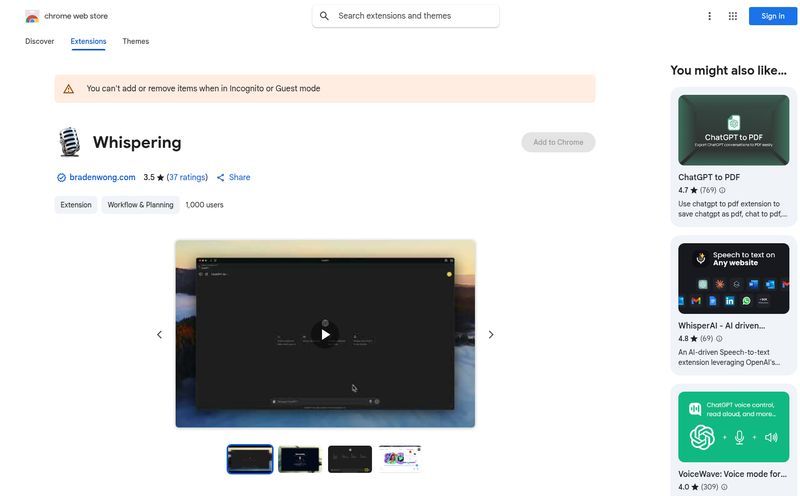This screenshot has height=496, width=800.
Task: Click the Workflow & Planning chip
Action: click(140, 205)
